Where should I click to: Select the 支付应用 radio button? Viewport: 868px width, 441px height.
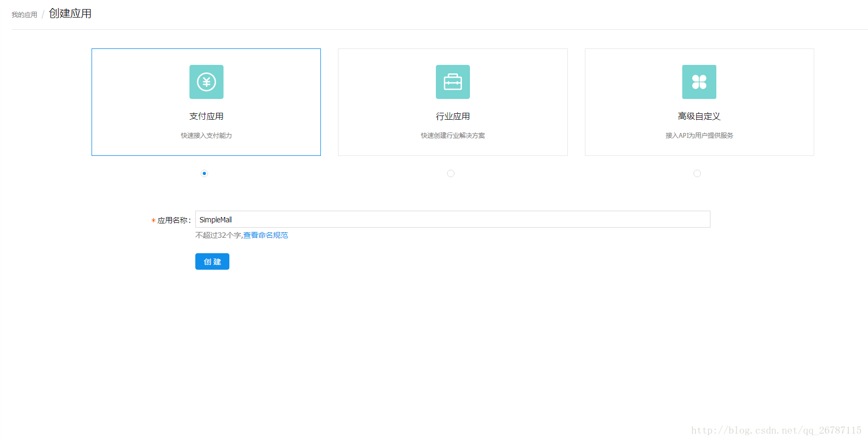pos(204,173)
